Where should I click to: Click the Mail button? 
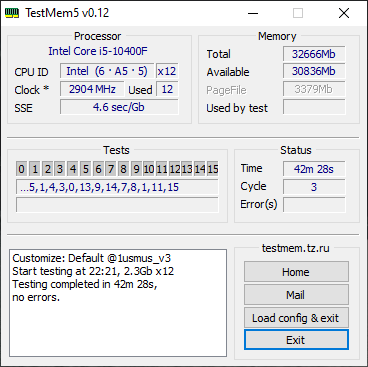point(296,295)
